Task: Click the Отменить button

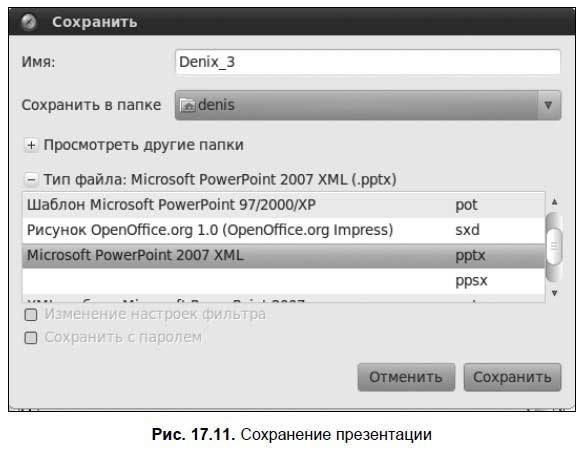Action: [x=406, y=377]
